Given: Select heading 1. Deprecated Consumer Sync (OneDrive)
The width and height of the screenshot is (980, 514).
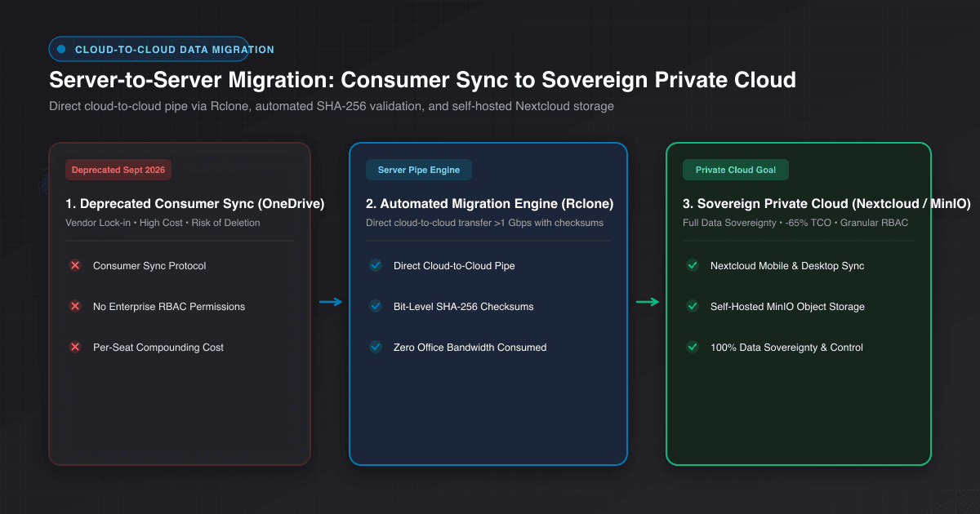Looking at the screenshot, I should [195, 204].
